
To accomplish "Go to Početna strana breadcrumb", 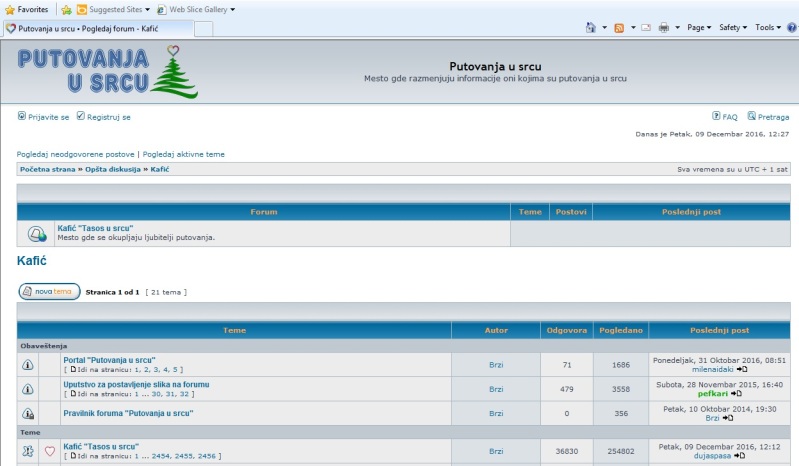I will tap(47, 169).
